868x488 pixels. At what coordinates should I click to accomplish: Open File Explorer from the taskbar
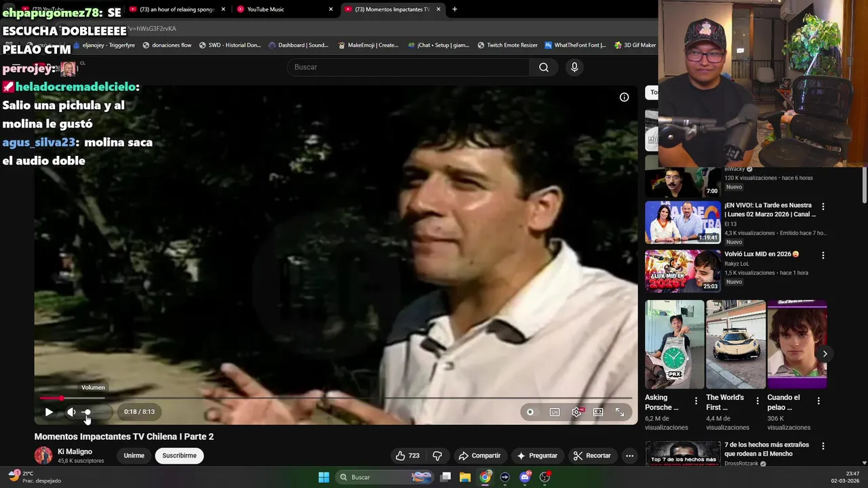[465, 477]
